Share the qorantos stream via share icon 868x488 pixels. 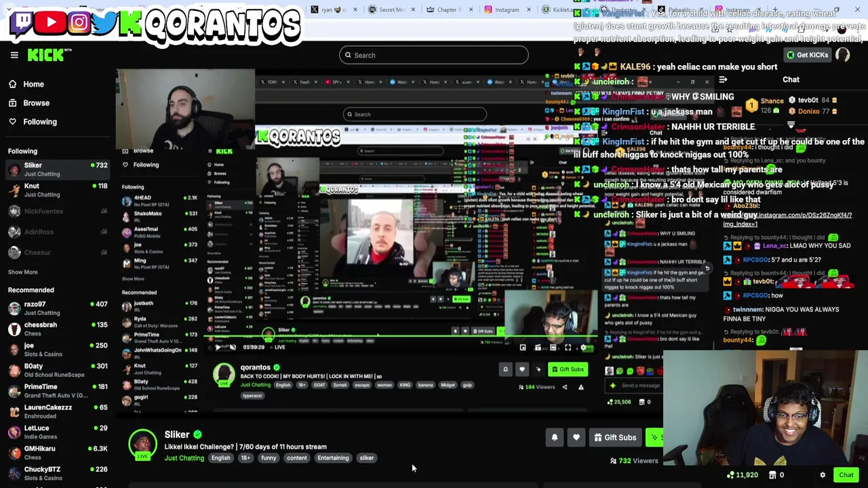[x=565, y=387]
